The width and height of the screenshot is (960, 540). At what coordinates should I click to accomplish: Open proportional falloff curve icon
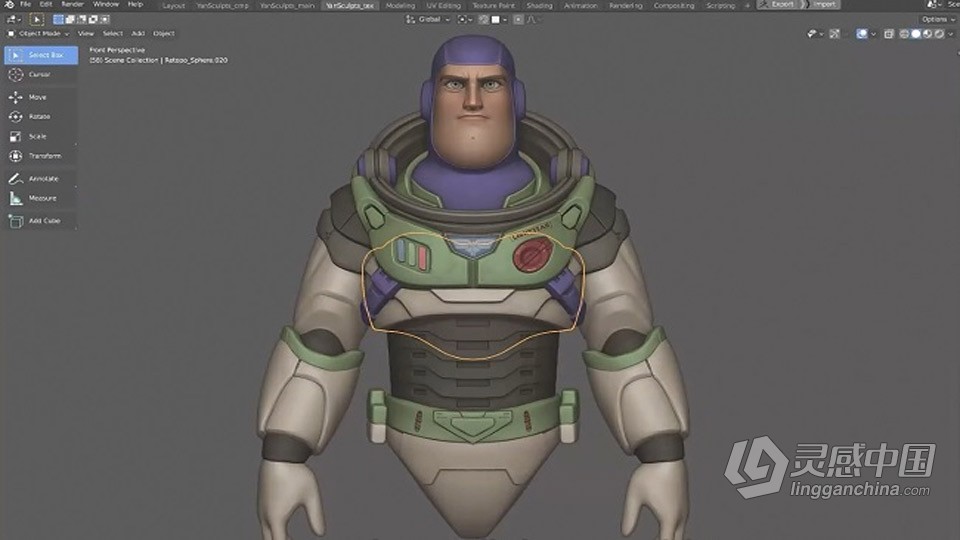(x=531, y=20)
